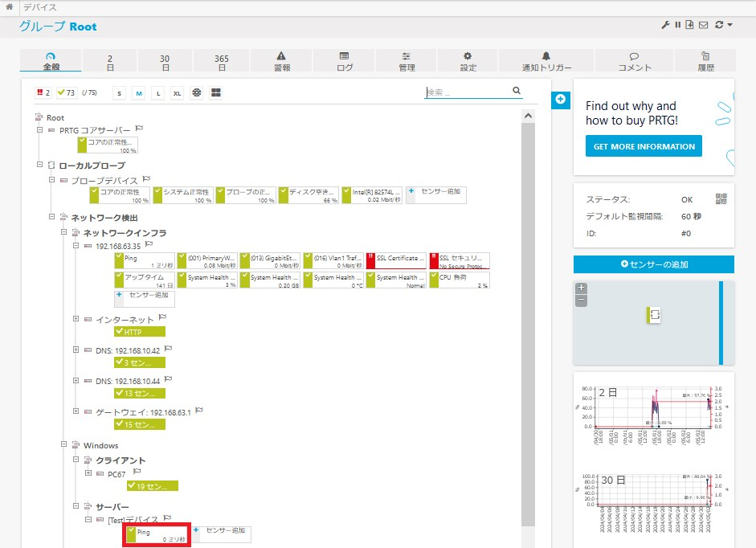756x548 pixels.
Task: Filter by the red down sensors count 2
Action: [x=43, y=92]
